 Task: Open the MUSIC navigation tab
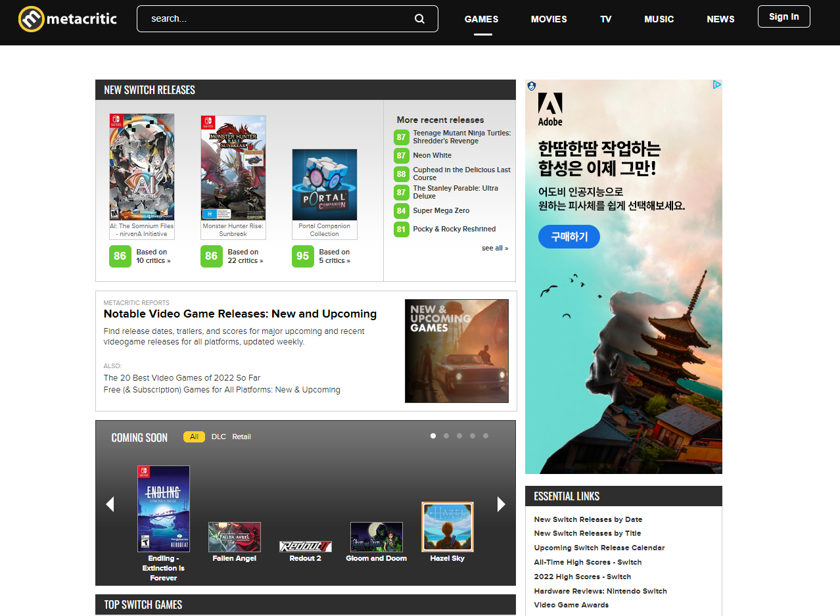[659, 19]
